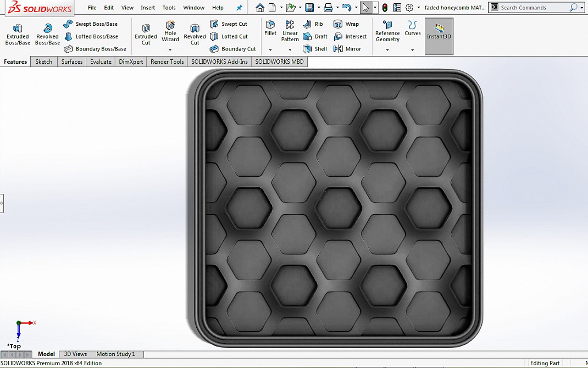Activate Boundary Boss/Base
This screenshot has width=588, height=368.
click(95, 49)
